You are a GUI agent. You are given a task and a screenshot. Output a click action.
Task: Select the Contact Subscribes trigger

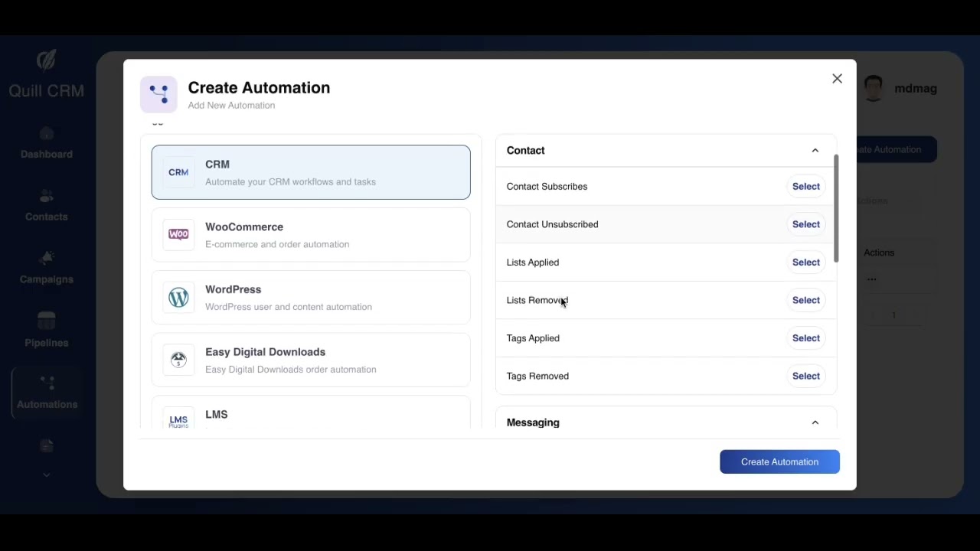805,187
